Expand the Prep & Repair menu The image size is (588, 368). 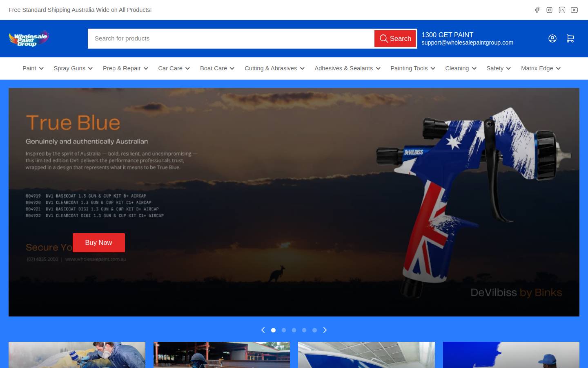[x=125, y=68]
